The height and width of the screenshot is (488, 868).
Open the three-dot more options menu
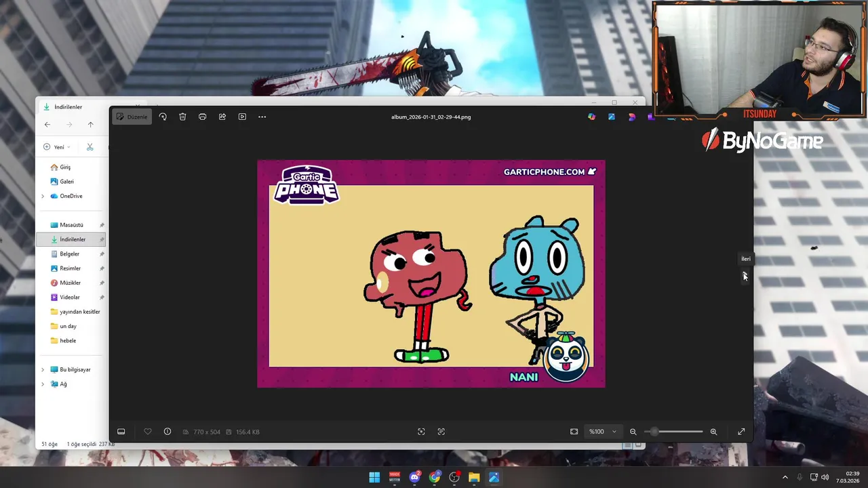(x=262, y=117)
